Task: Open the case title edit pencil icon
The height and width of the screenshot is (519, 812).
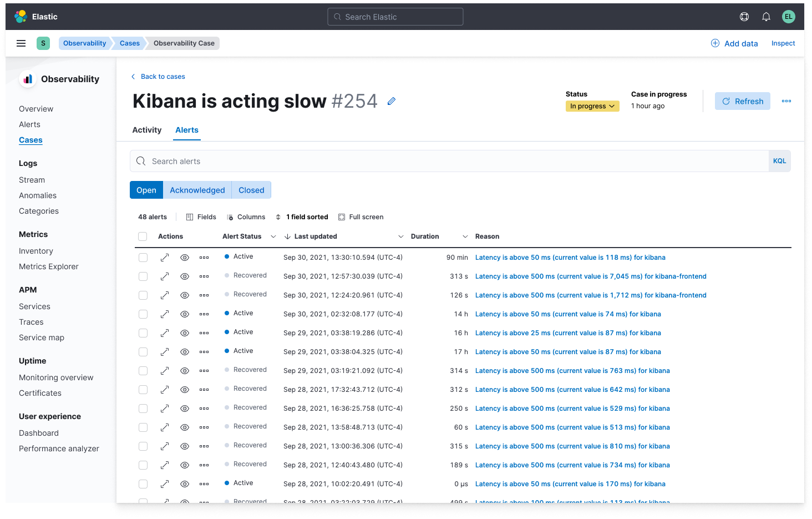Action: pyautogui.click(x=391, y=101)
